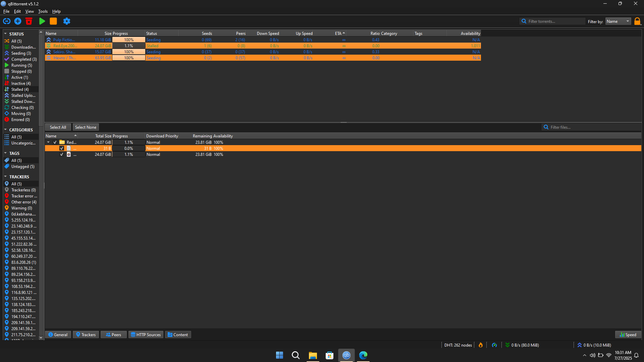Click the Filter files search field

591,127
